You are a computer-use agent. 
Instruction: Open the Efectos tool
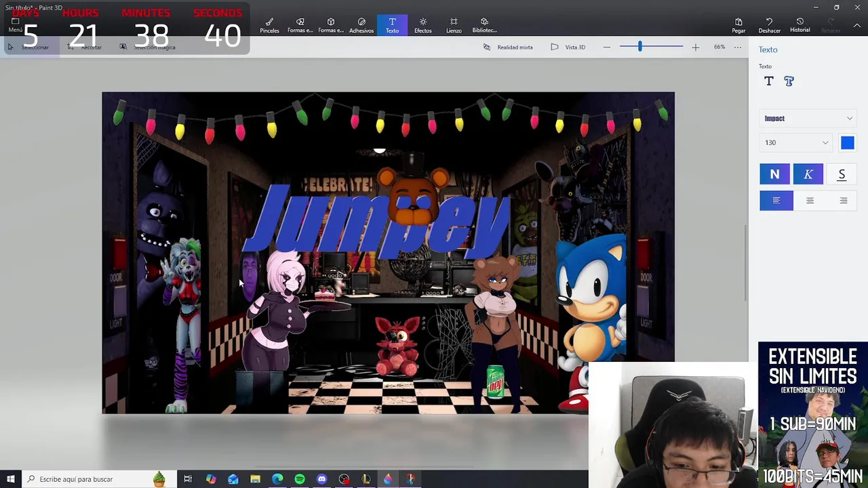point(422,25)
